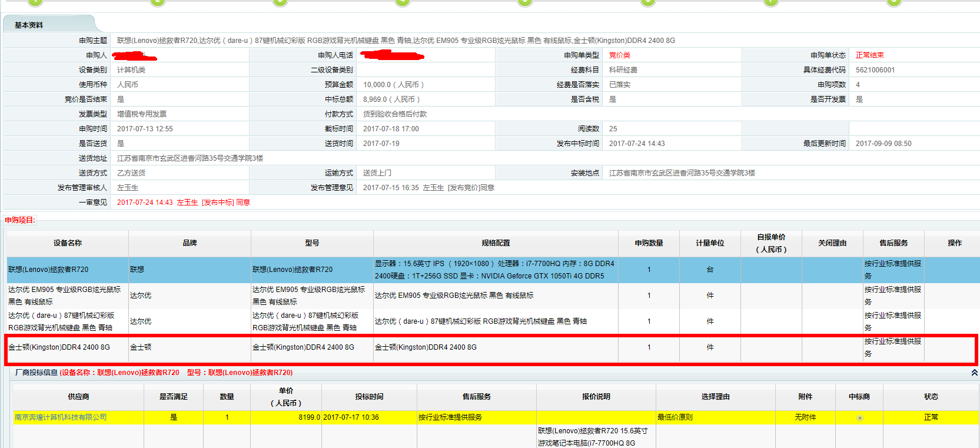The width and height of the screenshot is (980, 448).
Task: Click the last update time 2017-09-09 08:50
Action: pyautogui.click(x=883, y=144)
